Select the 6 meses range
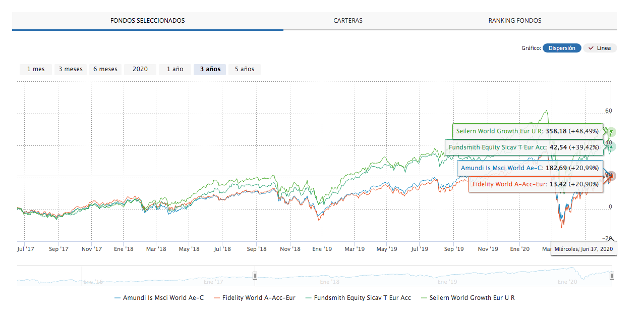The width and height of the screenshot is (644, 309). [105, 69]
